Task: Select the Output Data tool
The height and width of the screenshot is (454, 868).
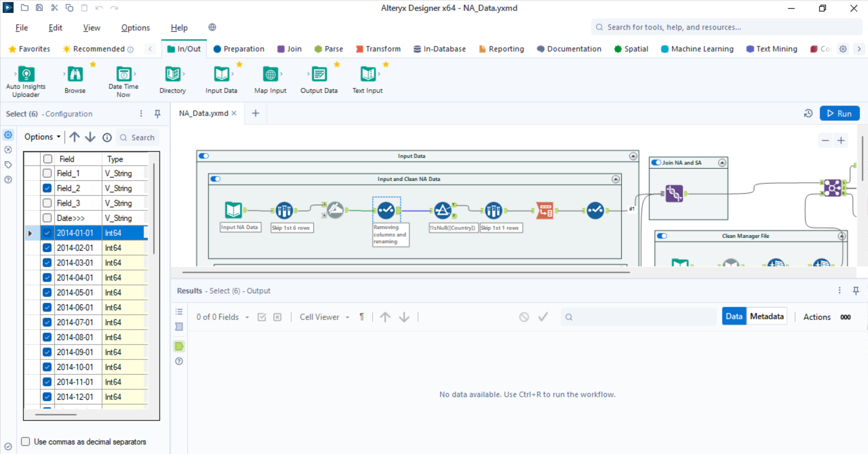Action: pos(319,76)
